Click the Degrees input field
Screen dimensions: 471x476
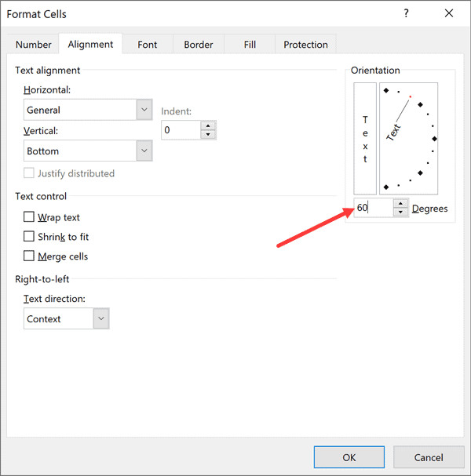pos(372,208)
